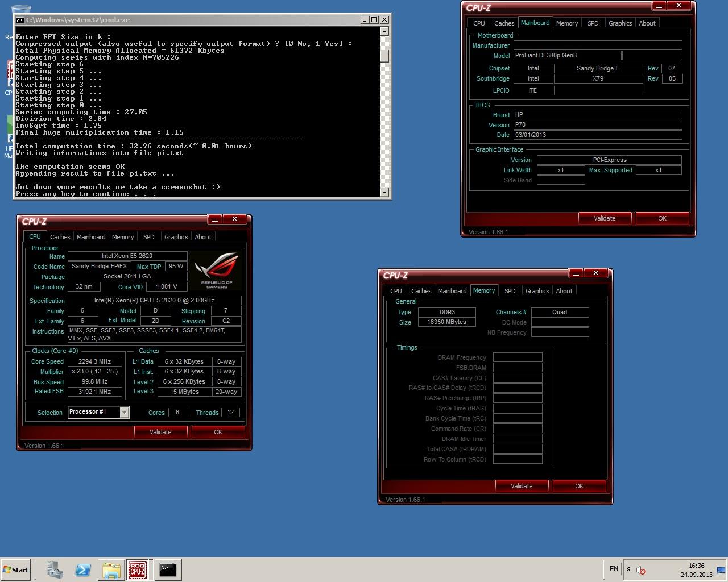This screenshot has height=582, width=728.
Task: Minimize the CPU-Z Memory window
Action: 576,273
